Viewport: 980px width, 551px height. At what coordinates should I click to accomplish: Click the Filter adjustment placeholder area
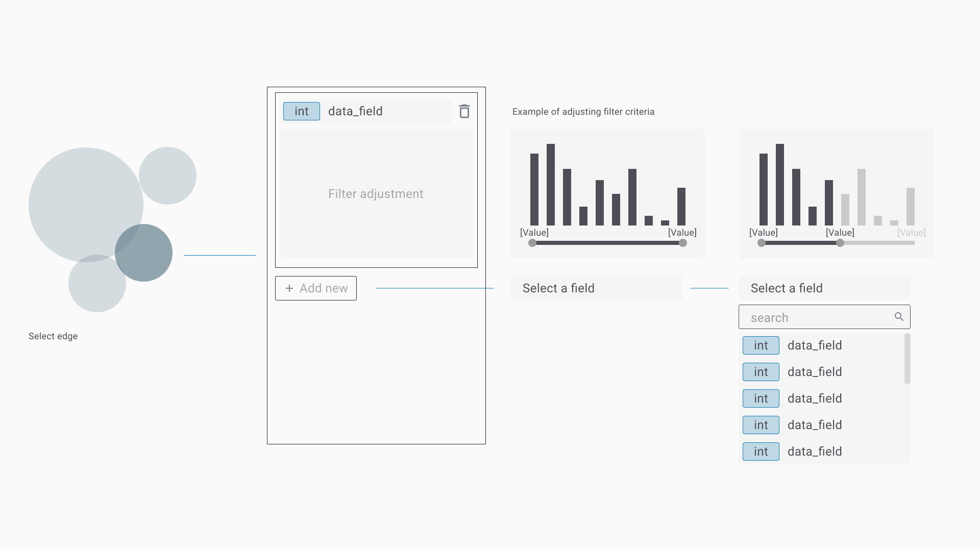(376, 194)
